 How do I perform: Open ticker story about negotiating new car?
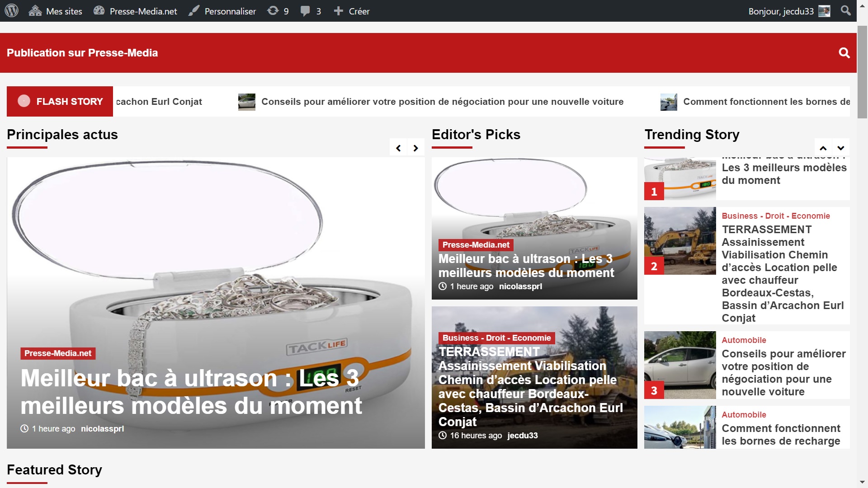coord(442,102)
